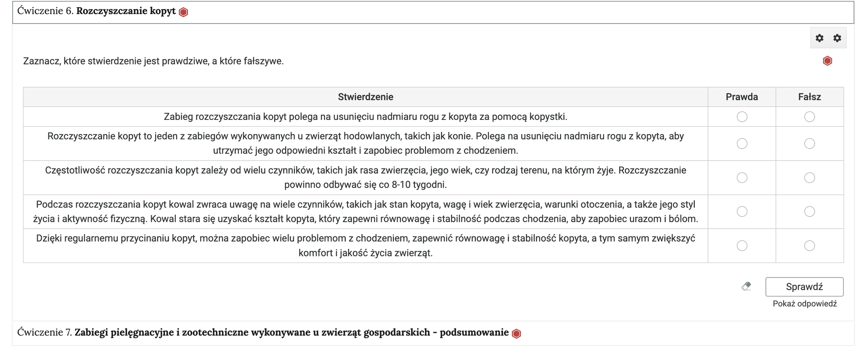
Task: Select Fałsz for the last statement about przycinanie
Action: 809,246
